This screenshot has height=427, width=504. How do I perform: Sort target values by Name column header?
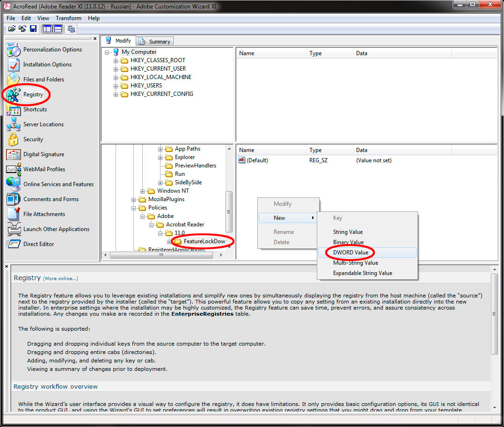tap(271, 150)
